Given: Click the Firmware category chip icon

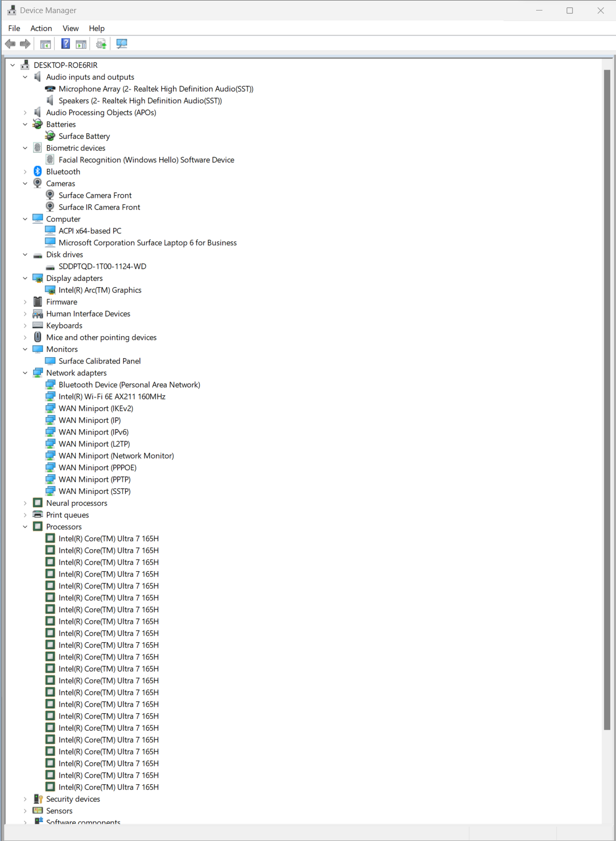Looking at the screenshot, I should click(38, 302).
